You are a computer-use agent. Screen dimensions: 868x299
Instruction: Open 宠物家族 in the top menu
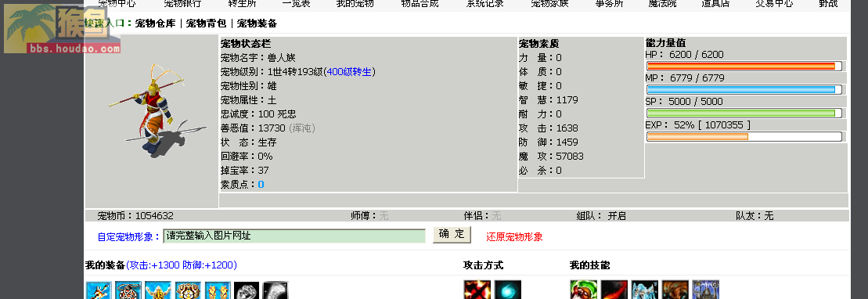click(549, 4)
